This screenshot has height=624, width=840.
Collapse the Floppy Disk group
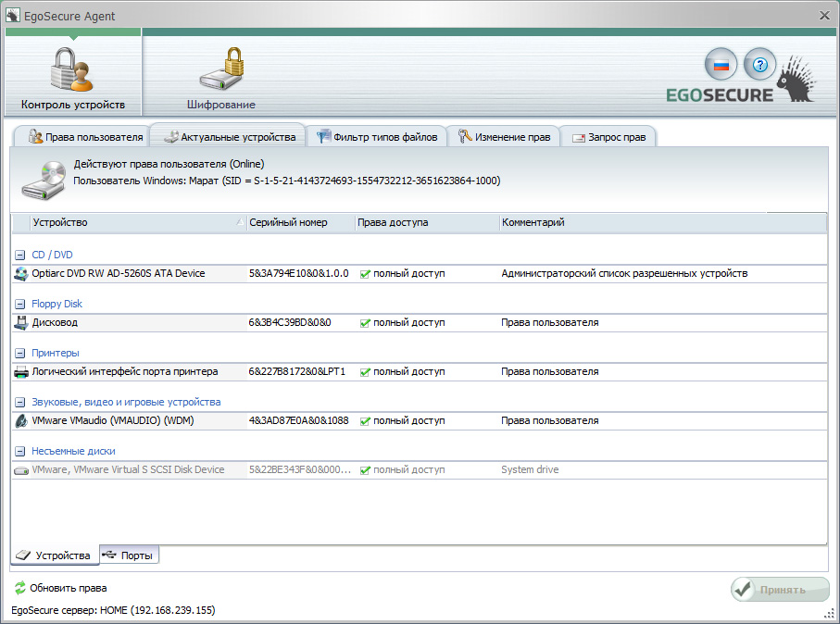coord(19,305)
